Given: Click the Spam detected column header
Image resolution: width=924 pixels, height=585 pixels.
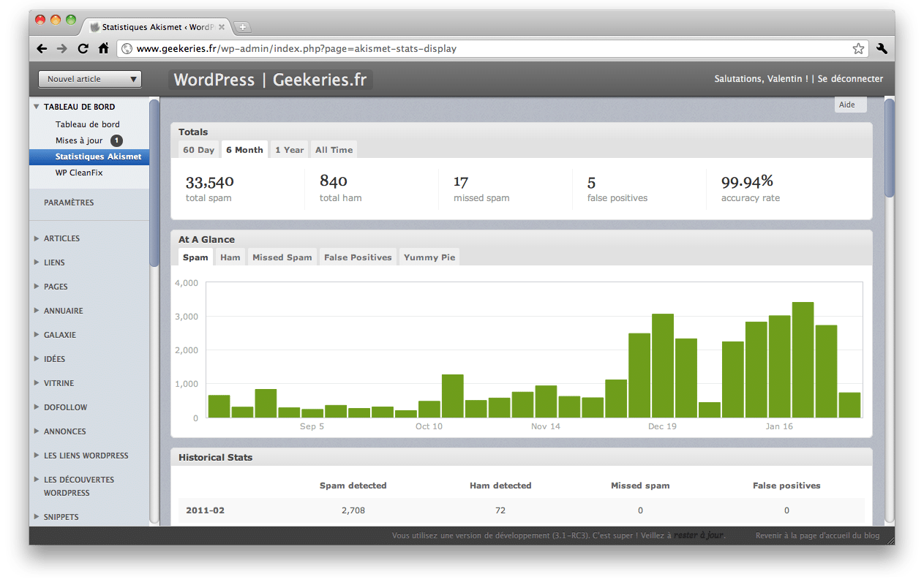Looking at the screenshot, I should pos(353,486).
